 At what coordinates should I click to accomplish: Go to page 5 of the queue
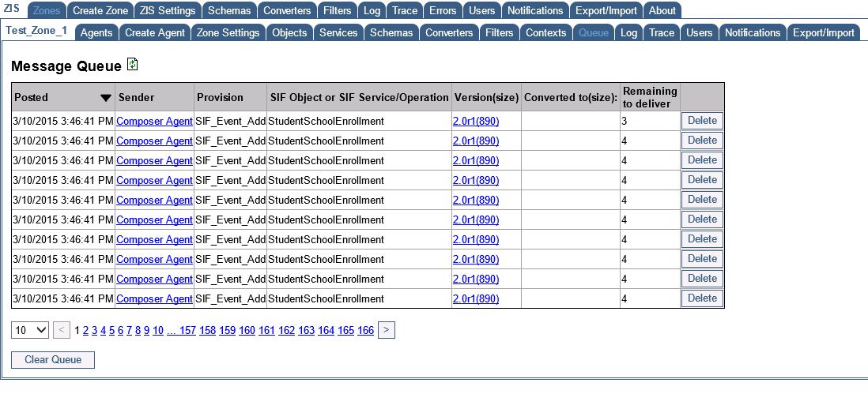pos(111,331)
